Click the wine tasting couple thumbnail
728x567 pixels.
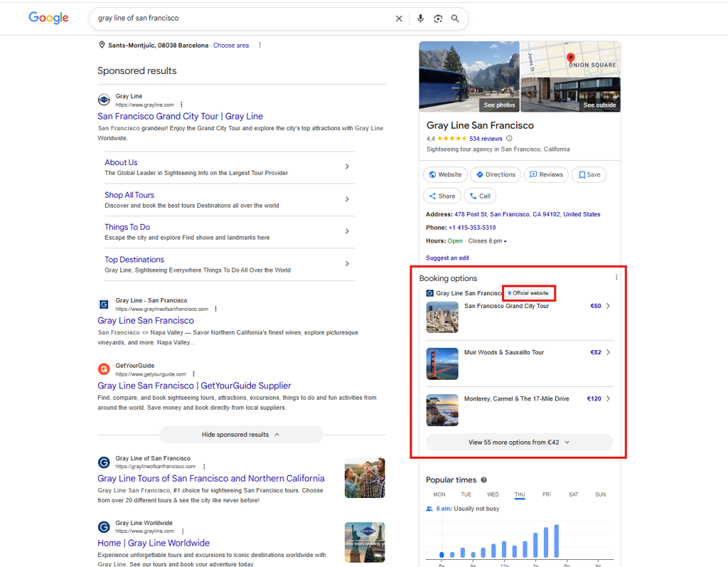pos(365,478)
